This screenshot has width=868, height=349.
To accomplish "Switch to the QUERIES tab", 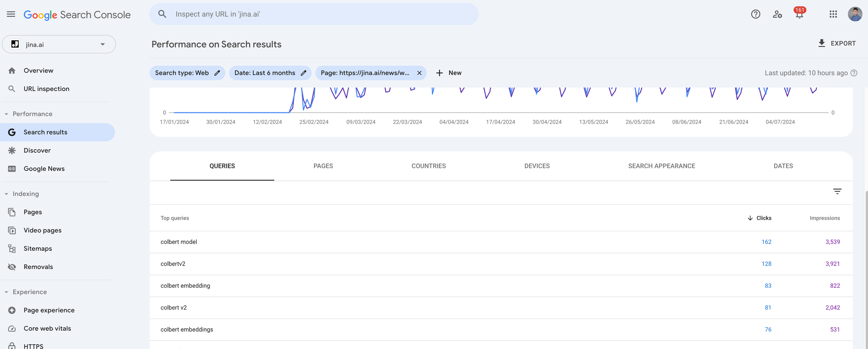I will (222, 166).
